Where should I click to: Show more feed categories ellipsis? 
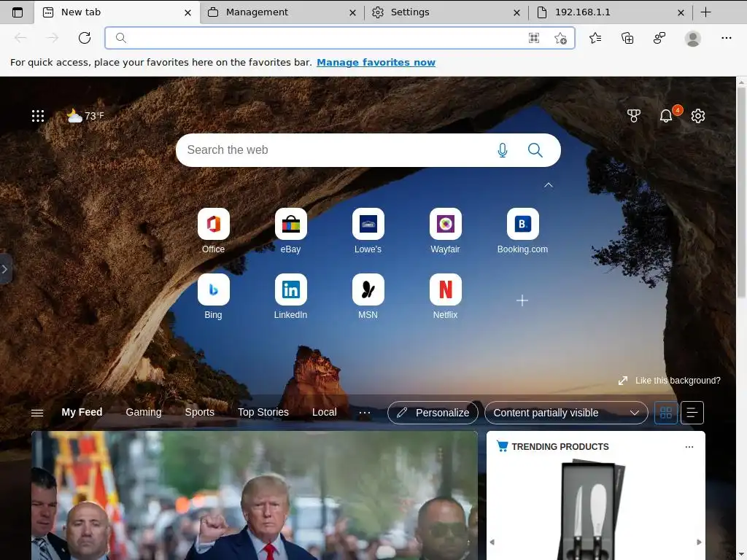[365, 413]
